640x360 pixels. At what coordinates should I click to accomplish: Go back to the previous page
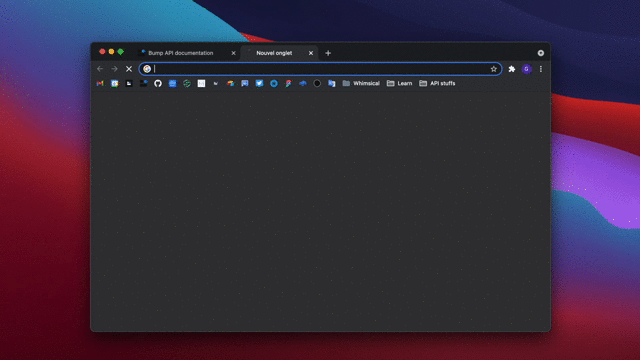(100, 69)
